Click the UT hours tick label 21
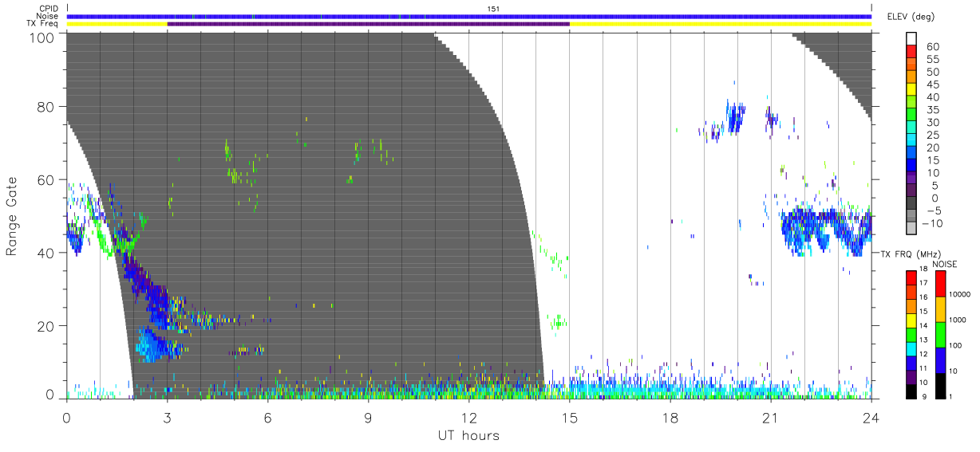This screenshot has height=452, width=980. click(770, 418)
